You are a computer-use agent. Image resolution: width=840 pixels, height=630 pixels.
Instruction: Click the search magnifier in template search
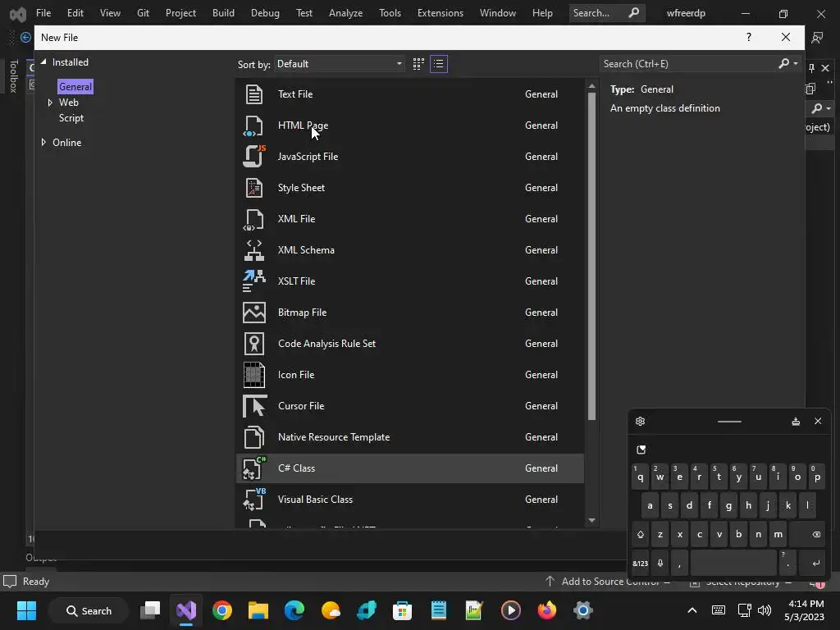click(x=783, y=64)
